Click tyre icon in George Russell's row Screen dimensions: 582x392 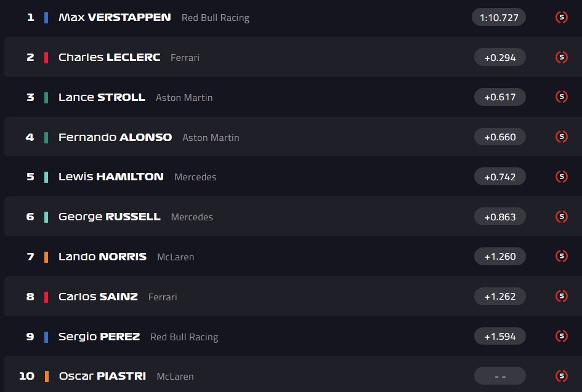[561, 217]
